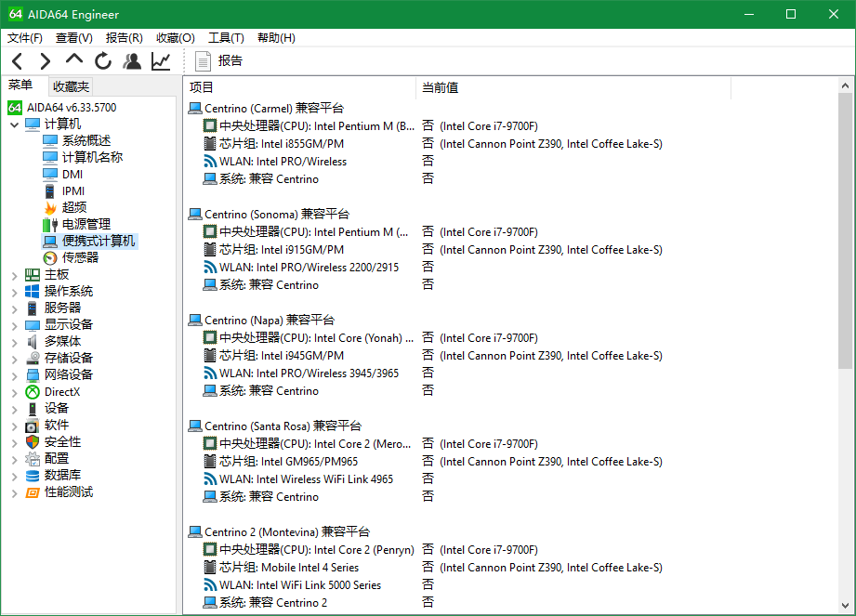Screen dimensions: 856x616
Task: Click the 多媒体 speaker icon
Action: coord(33,342)
